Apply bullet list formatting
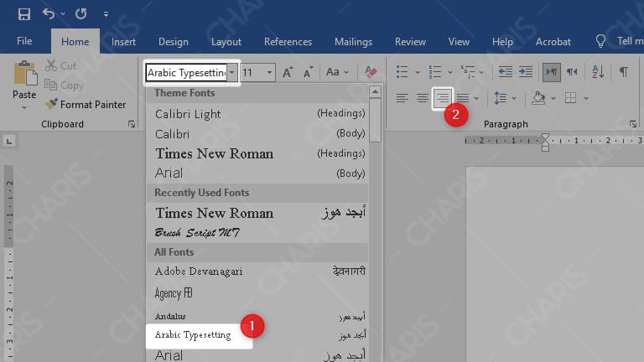The image size is (644, 362). [x=402, y=72]
